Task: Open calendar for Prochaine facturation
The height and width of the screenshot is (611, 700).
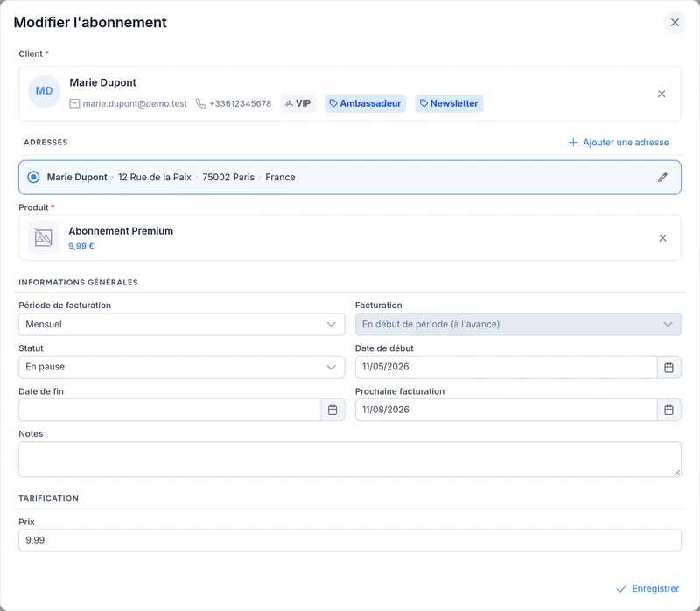Action: point(668,410)
